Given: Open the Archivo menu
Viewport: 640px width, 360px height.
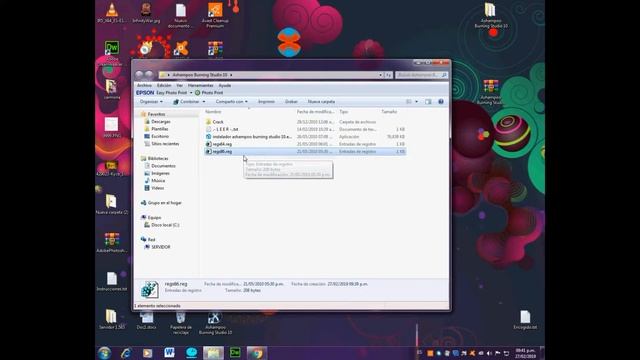Looking at the screenshot, I should point(144,86).
